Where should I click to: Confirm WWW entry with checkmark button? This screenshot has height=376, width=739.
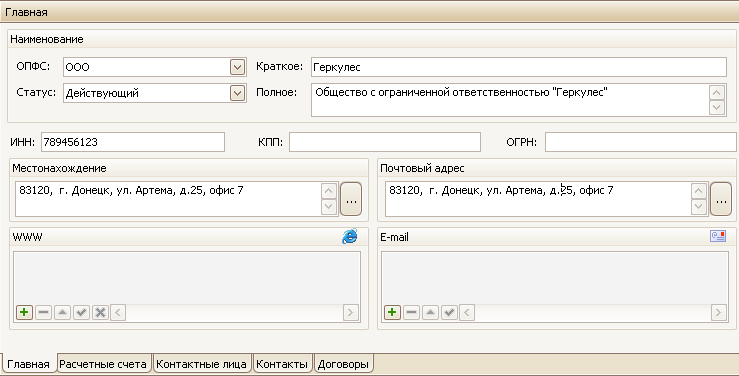81,312
